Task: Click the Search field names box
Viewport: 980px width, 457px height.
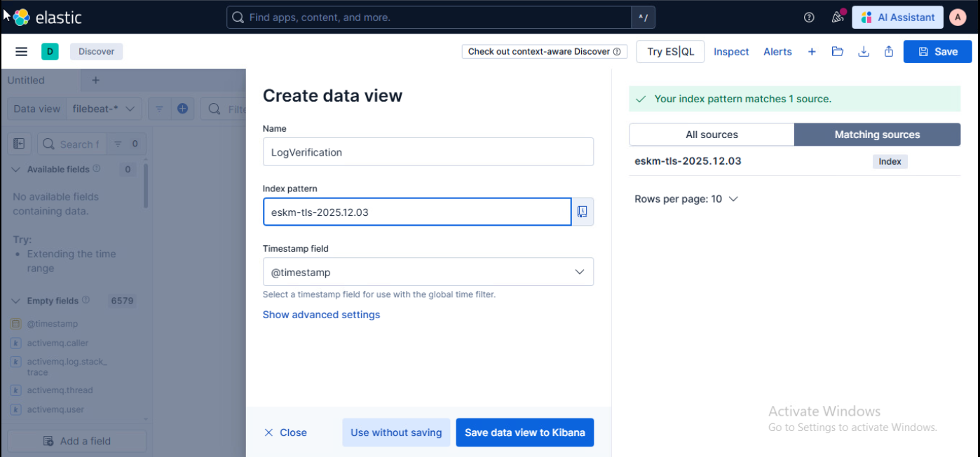Action: (x=72, y=144)
